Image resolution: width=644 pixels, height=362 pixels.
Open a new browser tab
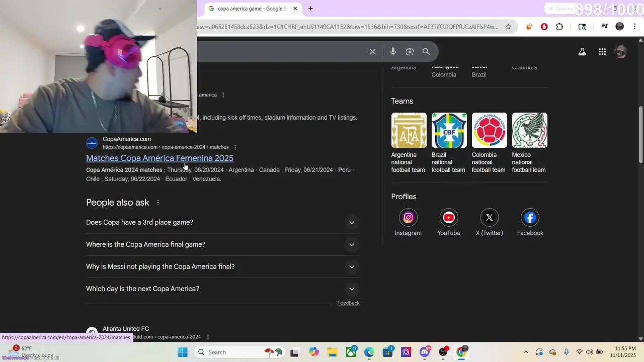click(x=310, y=9)
